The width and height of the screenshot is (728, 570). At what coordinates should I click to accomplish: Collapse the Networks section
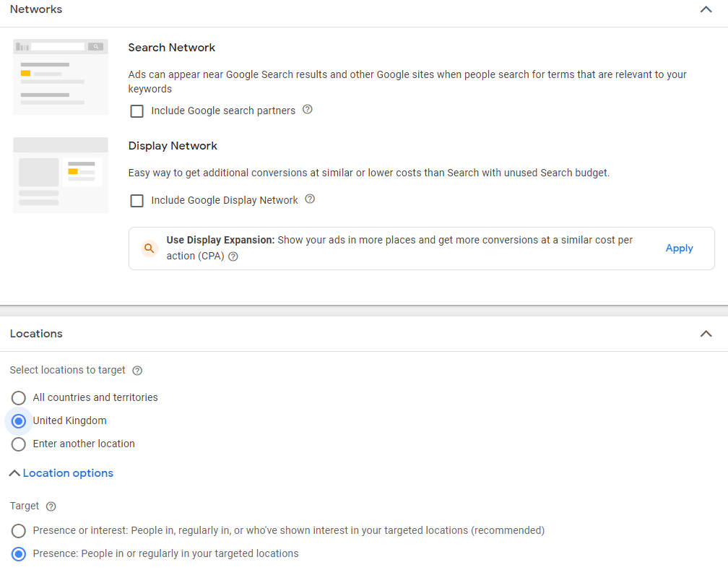click(706, 9)
